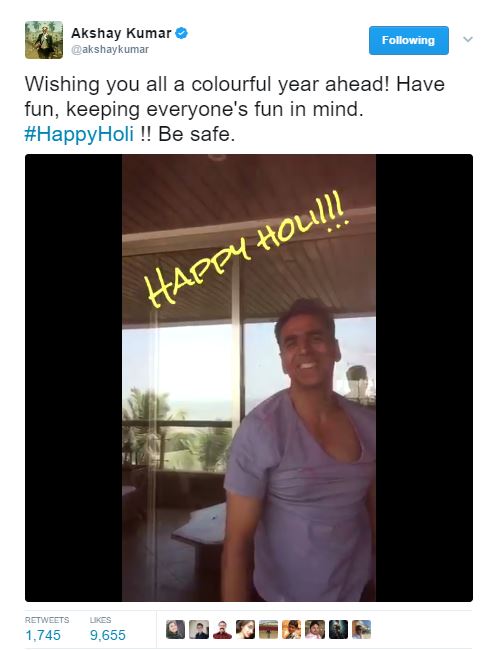Image resolution: width=489 pixels, height=650 pixels.
Task: Play the Happy Holi video
Action: tap(249, 378)
